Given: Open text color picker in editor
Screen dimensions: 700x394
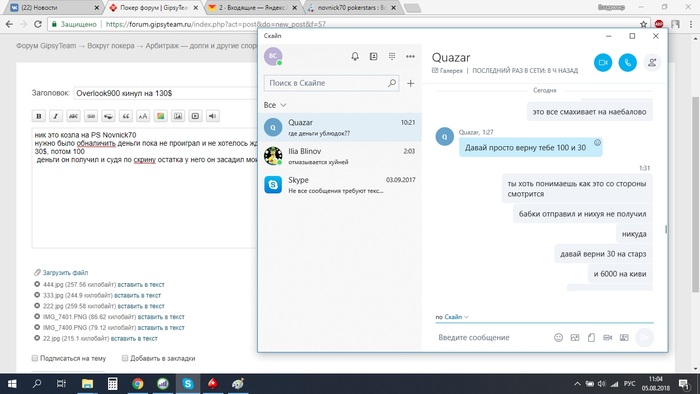Looking at the screenshot, I should pos(160,116).
